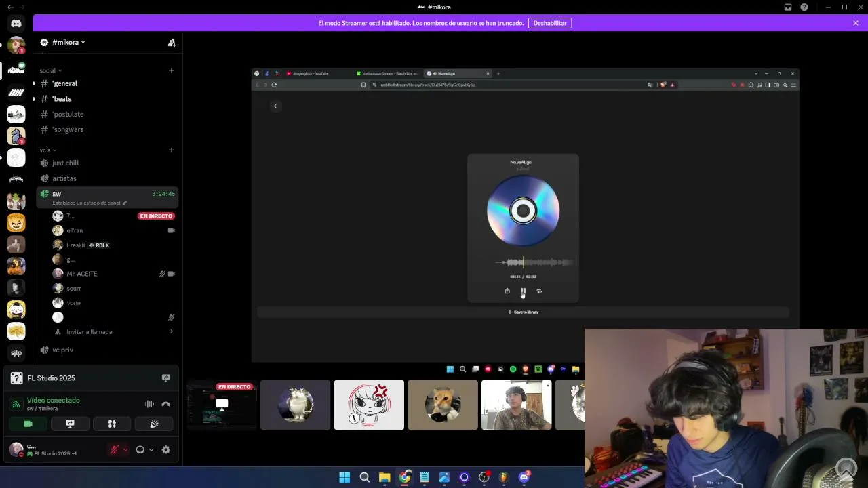Image resolution: width=868 pixels, height=488 pixels.
Task: Toggle repeat in streamed player
Action: 539,291
